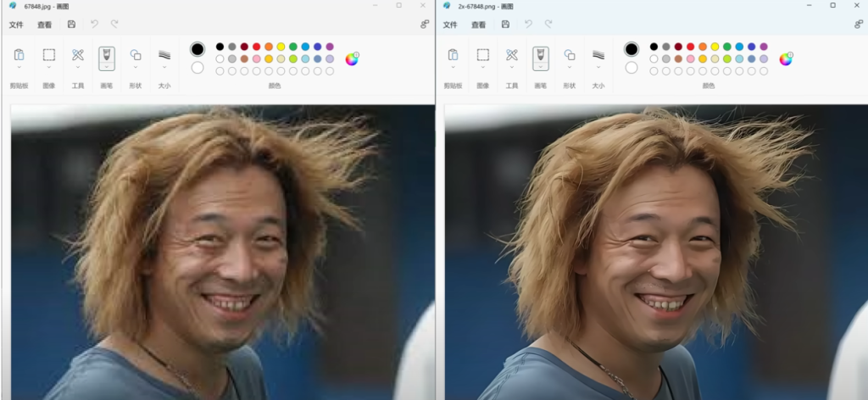
Task: Open edit colors wheel in right window
Action: pos(786,58)
